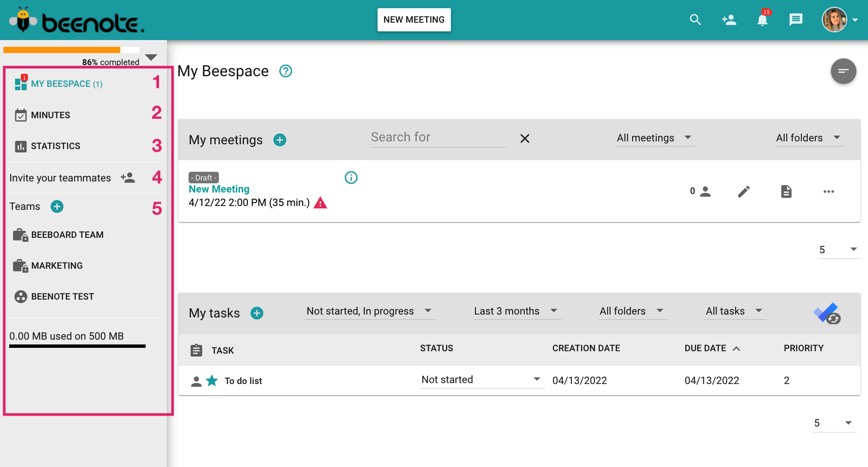Click the invite teammates add-person icon
This screenshot has width=868, height=467.
[x=128, y=178]
